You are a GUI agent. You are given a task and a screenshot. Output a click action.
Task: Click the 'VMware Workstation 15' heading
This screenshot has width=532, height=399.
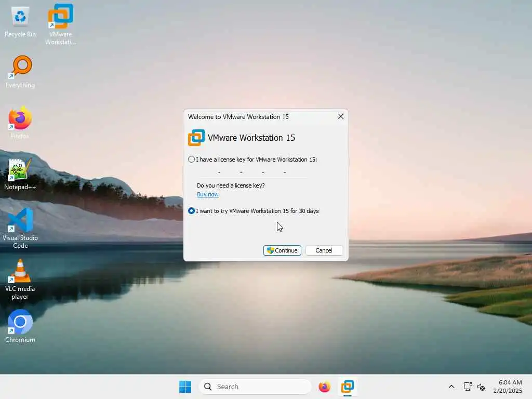coord(251,138)
